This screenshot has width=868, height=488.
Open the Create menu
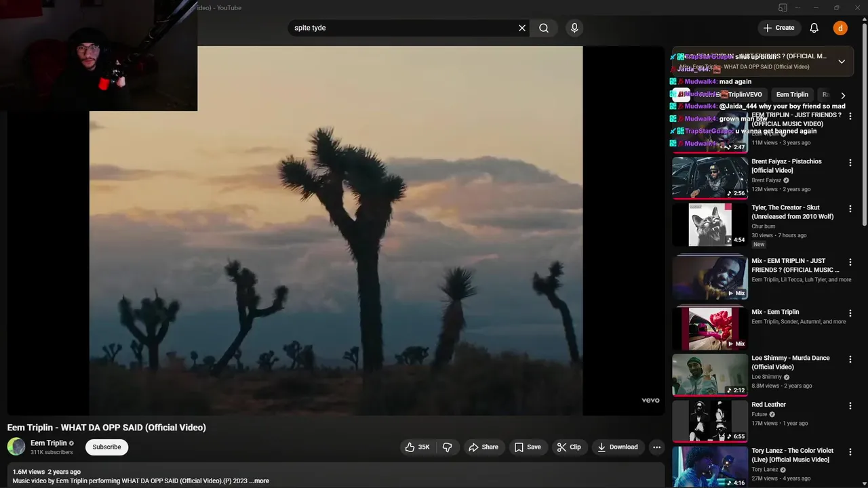[x=778, y=28]
